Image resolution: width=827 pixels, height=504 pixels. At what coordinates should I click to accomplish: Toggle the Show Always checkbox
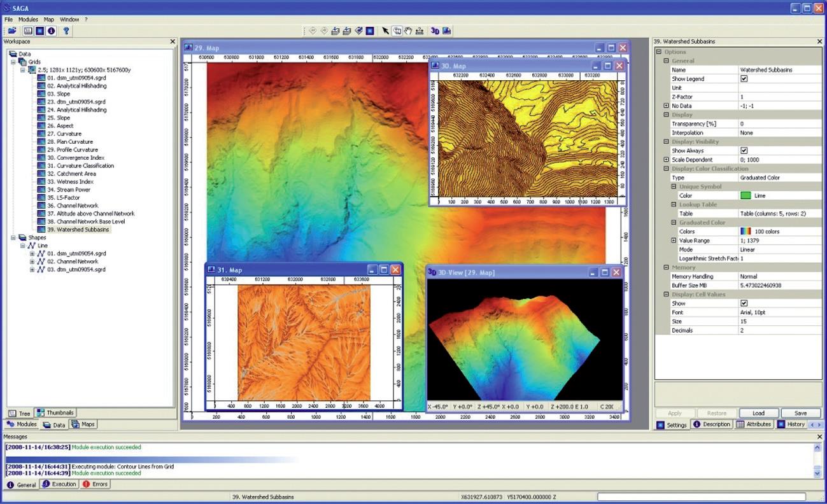click(x=744, y=151)
